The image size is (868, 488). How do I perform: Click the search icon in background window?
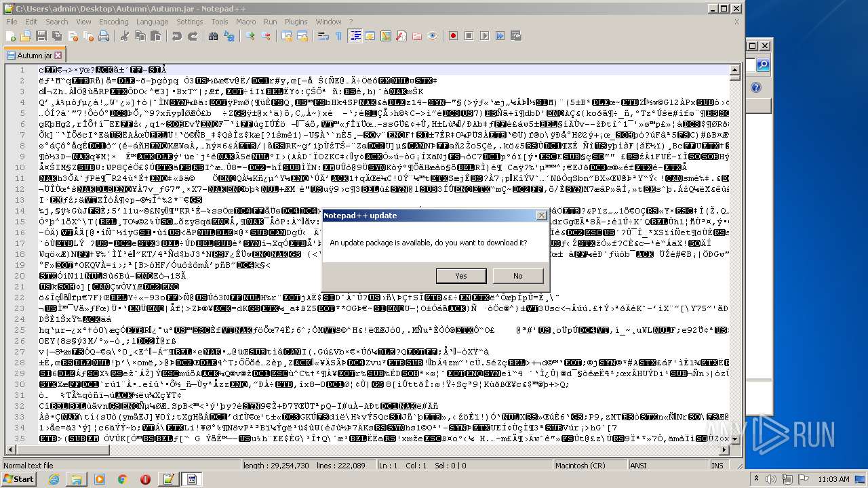coord(763,65)
